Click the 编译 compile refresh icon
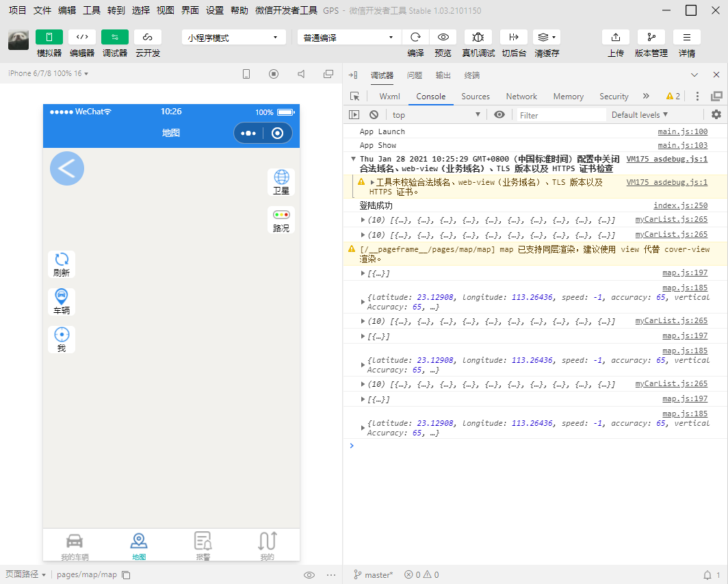The width and height of the screenshot is (728, 584). 415,37
